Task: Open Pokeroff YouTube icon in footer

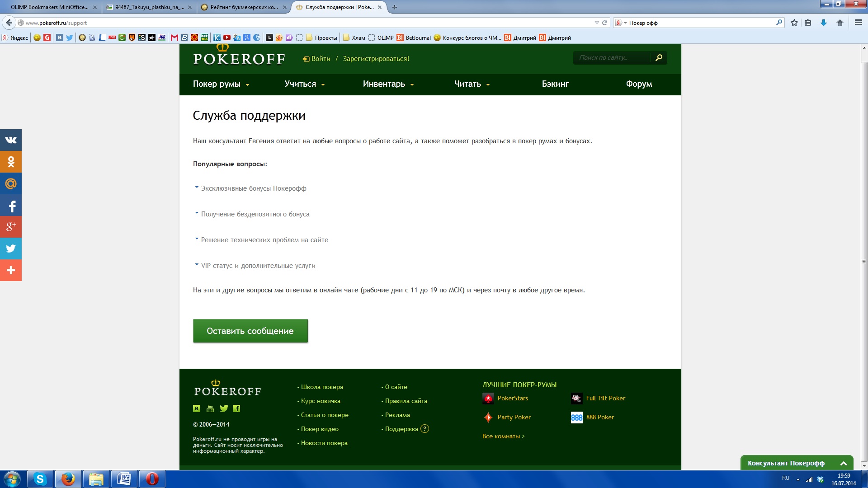Action: pyautogui.click(x=210, y=408)
